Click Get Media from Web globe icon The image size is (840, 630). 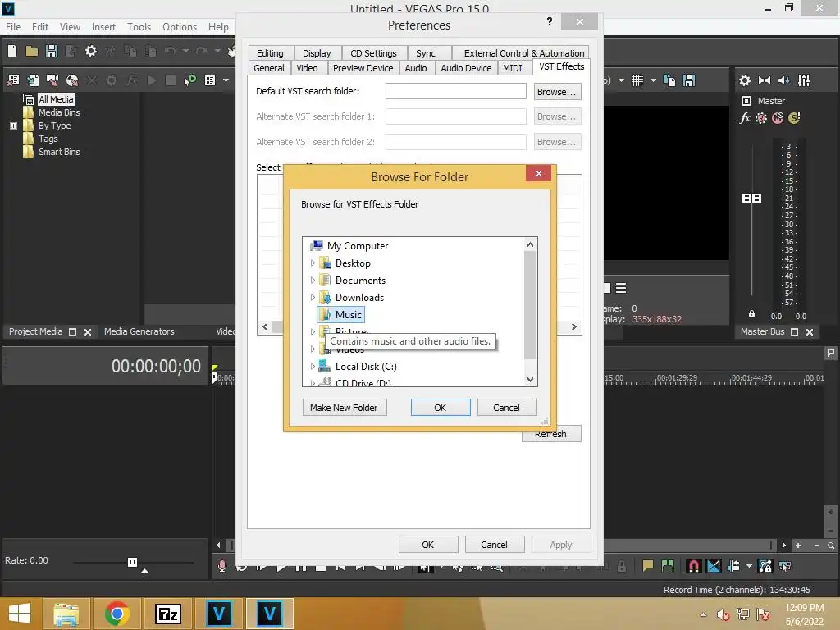(72, 80)
